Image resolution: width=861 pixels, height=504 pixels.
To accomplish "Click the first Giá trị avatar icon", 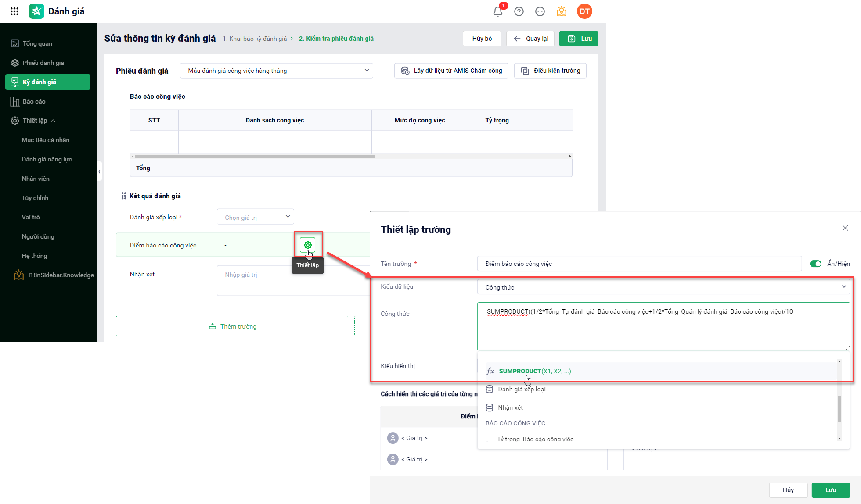I will [x=393, y=438].
